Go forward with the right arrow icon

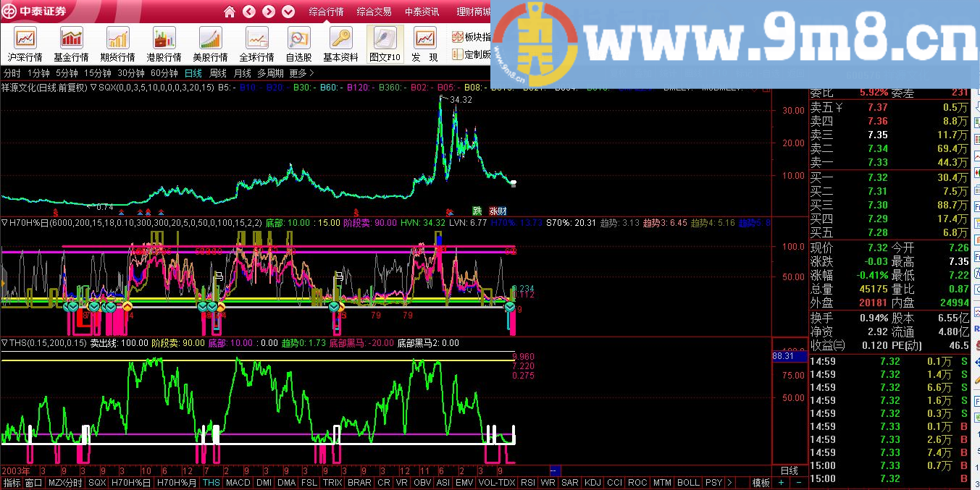tap(269, 12)
